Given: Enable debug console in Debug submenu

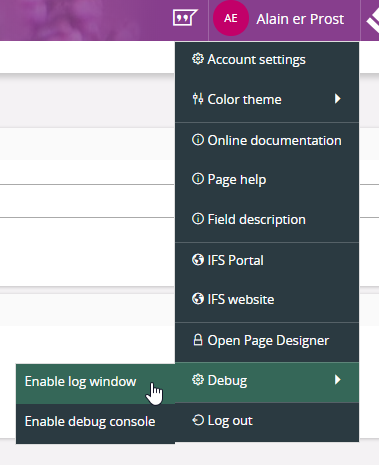Looking at the screenshot, I should point(95,424).
